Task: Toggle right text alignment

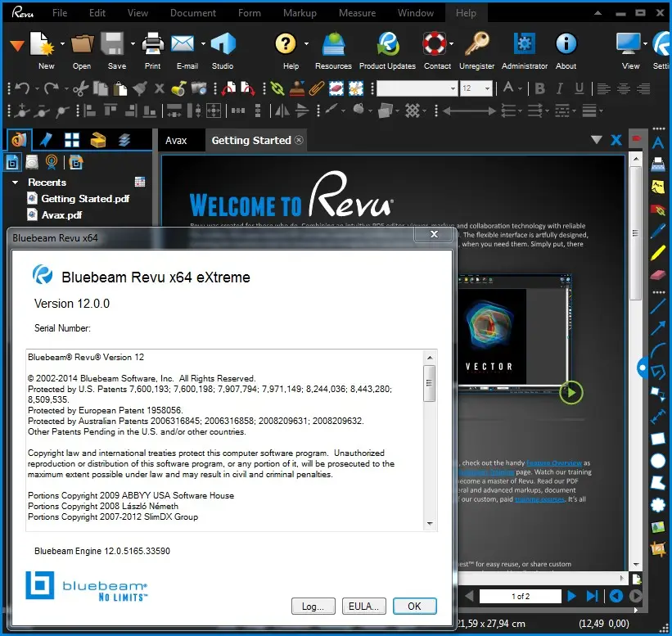Action: pyautogui.click(x=643, y=88)
